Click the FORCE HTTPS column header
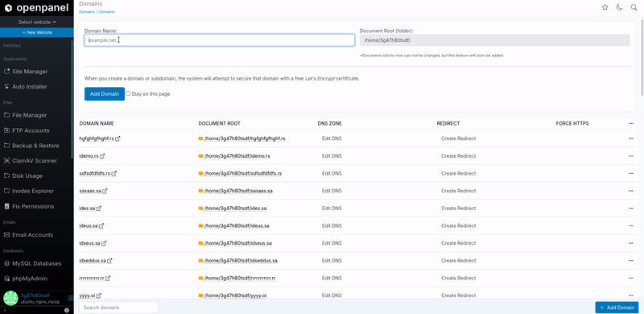Viewport: 644px width, 314px height. (x=572, y=123)
